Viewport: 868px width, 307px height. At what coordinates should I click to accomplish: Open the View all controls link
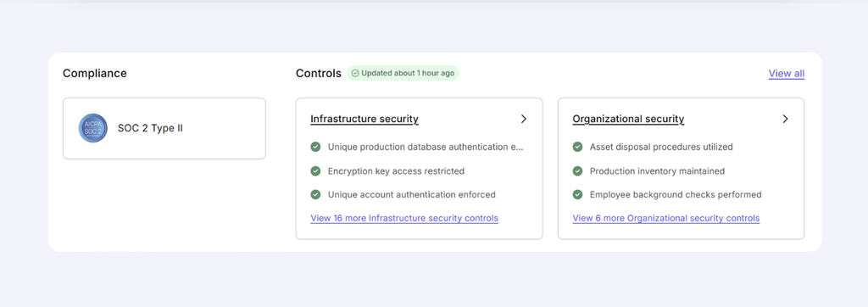coord(787,73)
